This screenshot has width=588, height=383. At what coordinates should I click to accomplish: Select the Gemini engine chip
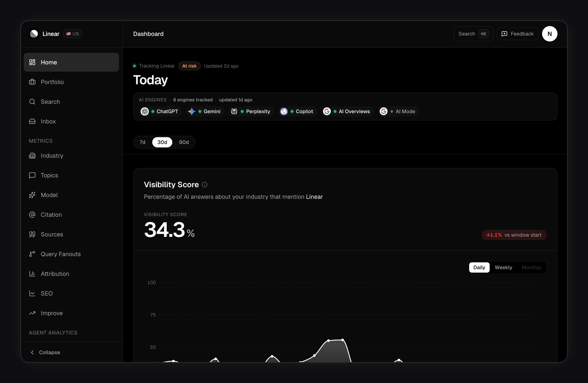click(x=205, y=111)
